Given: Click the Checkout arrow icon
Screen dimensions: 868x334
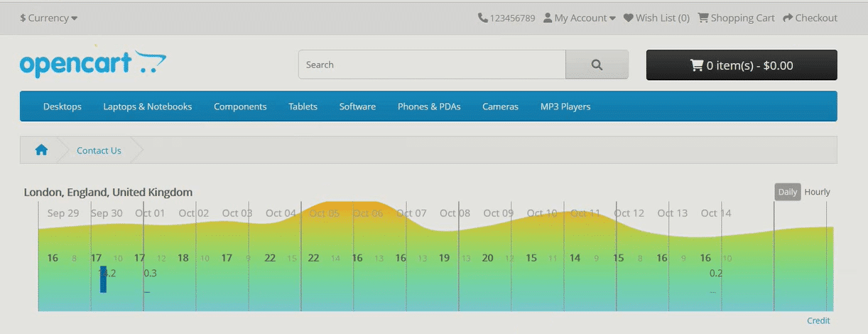Looking at the screenshot, I should pos(788,18).
